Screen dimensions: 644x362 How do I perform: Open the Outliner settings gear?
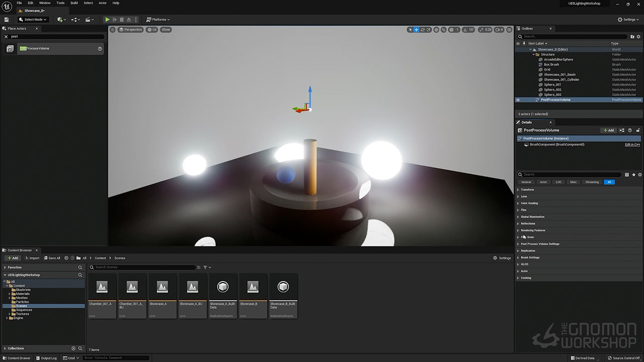639,37
